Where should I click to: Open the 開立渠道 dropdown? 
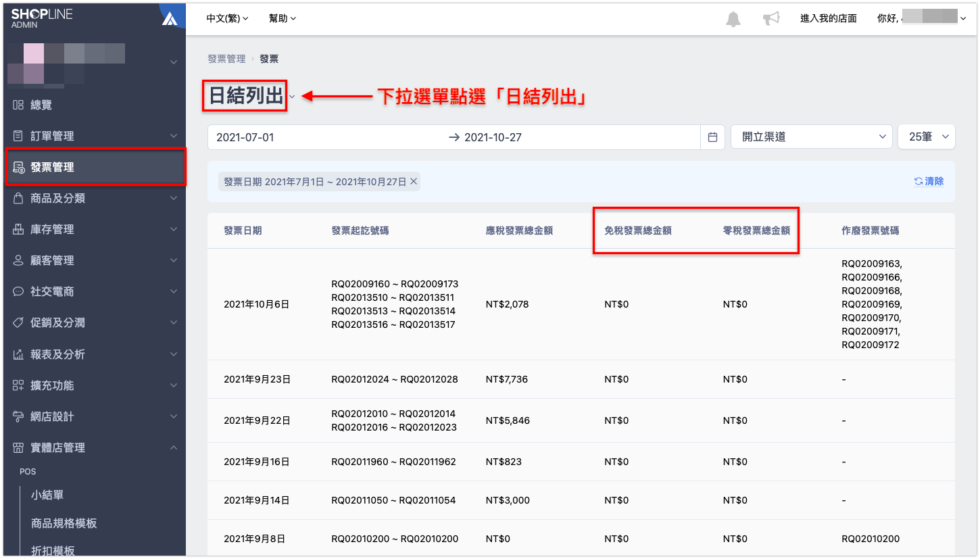[x=812, y=137]
